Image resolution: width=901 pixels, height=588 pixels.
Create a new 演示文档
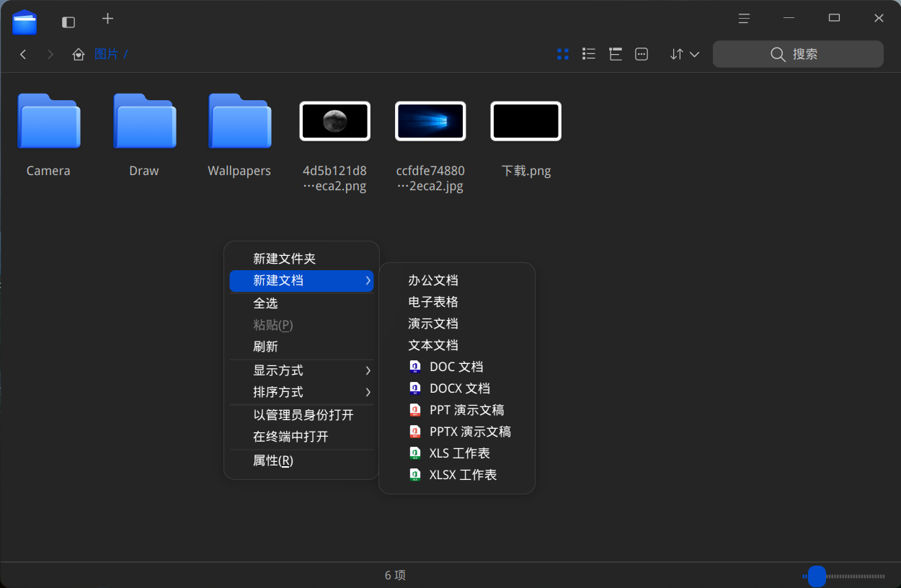[457, 324]
